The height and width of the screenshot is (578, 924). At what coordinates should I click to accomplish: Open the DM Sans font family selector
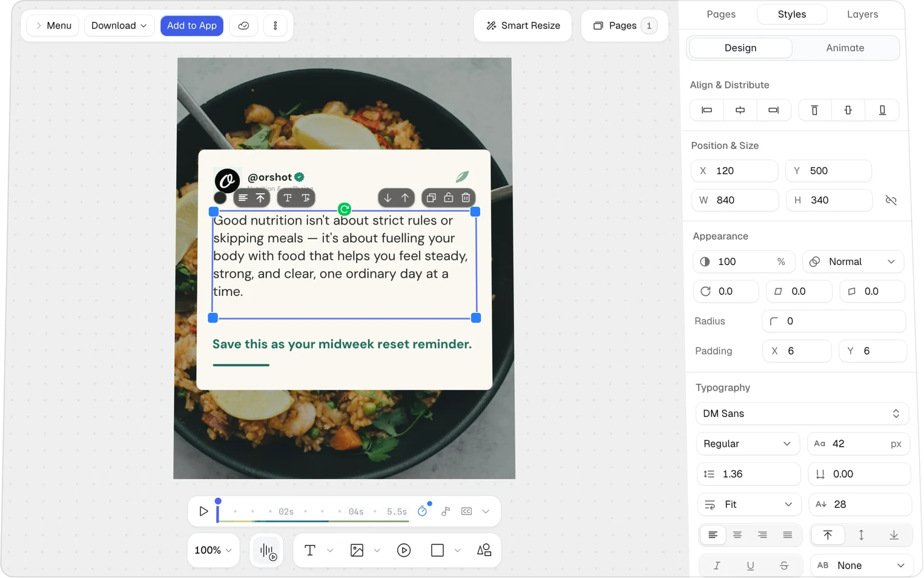point(802,413)
